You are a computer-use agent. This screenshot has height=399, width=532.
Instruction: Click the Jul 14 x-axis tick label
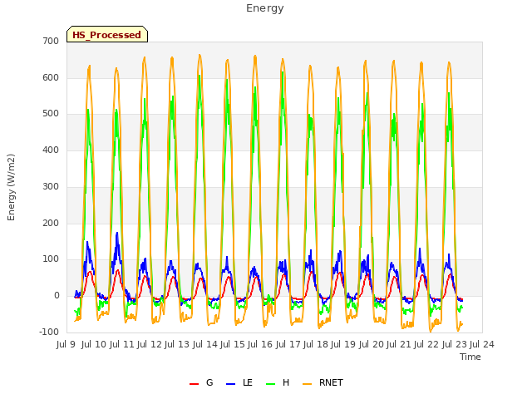[x=205, y=345]
